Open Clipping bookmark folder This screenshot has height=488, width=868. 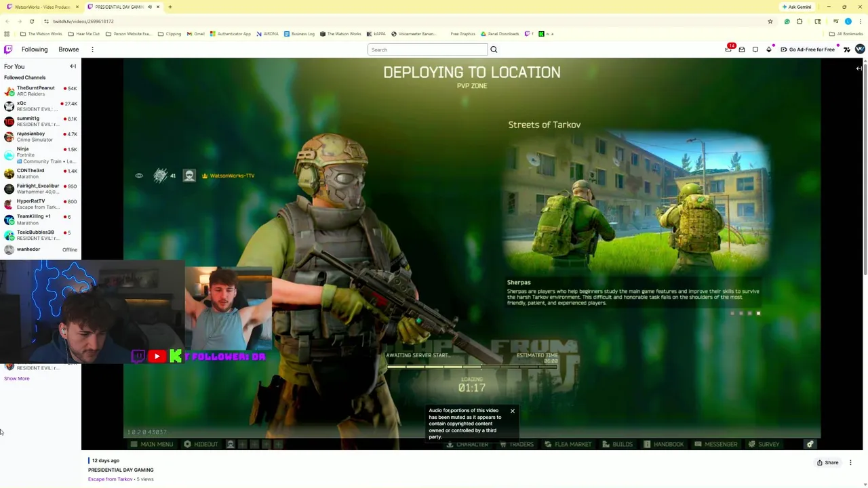170,34
